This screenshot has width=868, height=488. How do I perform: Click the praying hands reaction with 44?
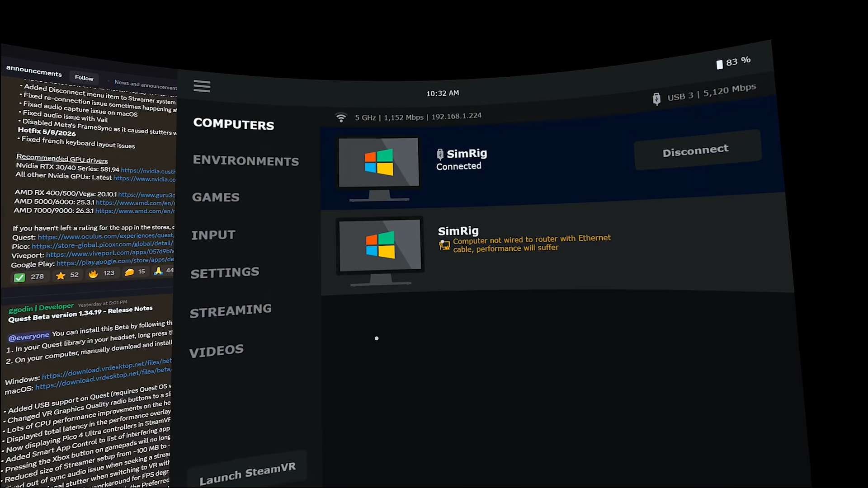[x=164, y=271]
